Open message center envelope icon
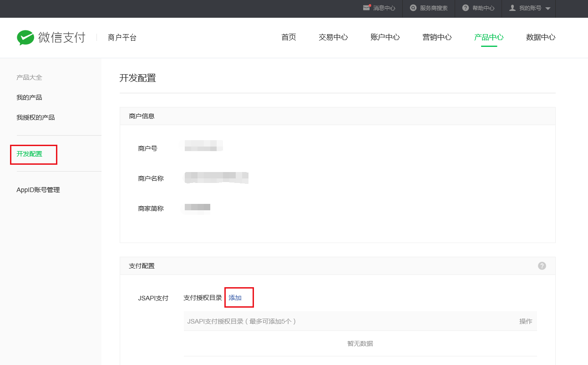 tap(367, 8)
